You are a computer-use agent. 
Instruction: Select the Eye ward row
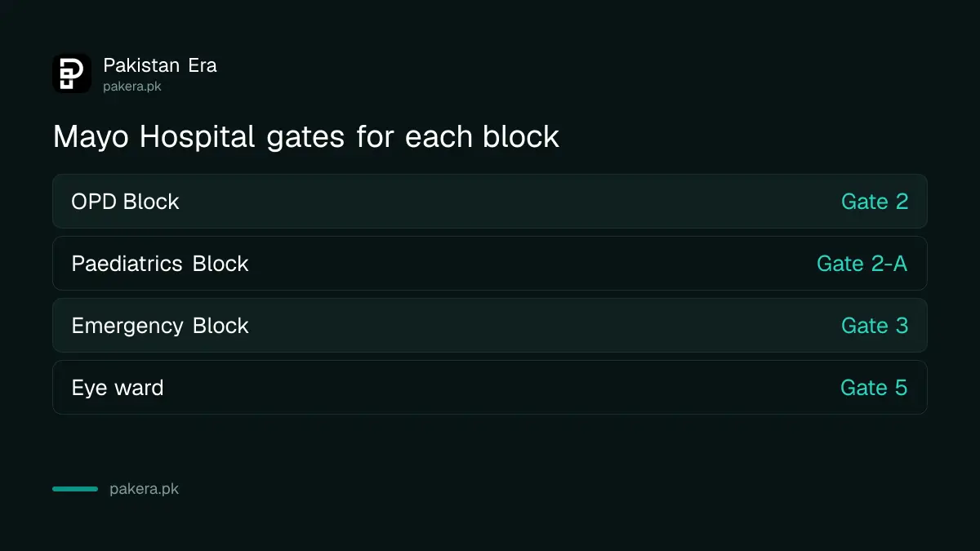coord(490,387)
